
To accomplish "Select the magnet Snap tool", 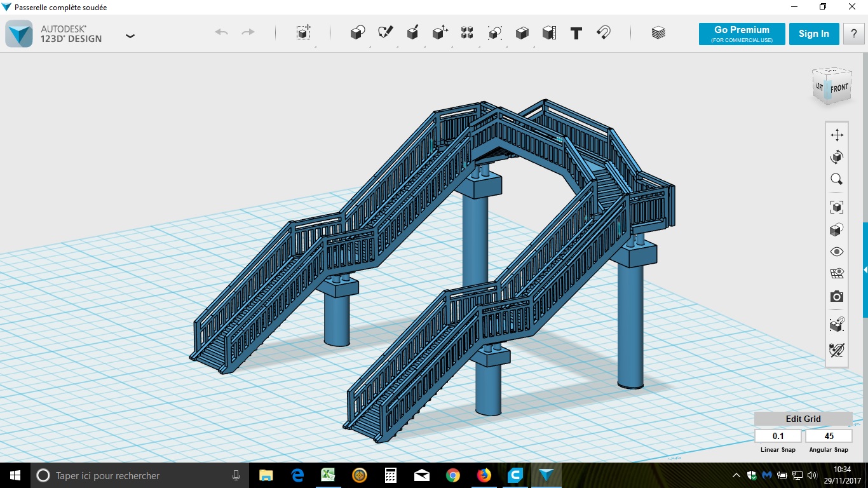I will tap(604, 32).
